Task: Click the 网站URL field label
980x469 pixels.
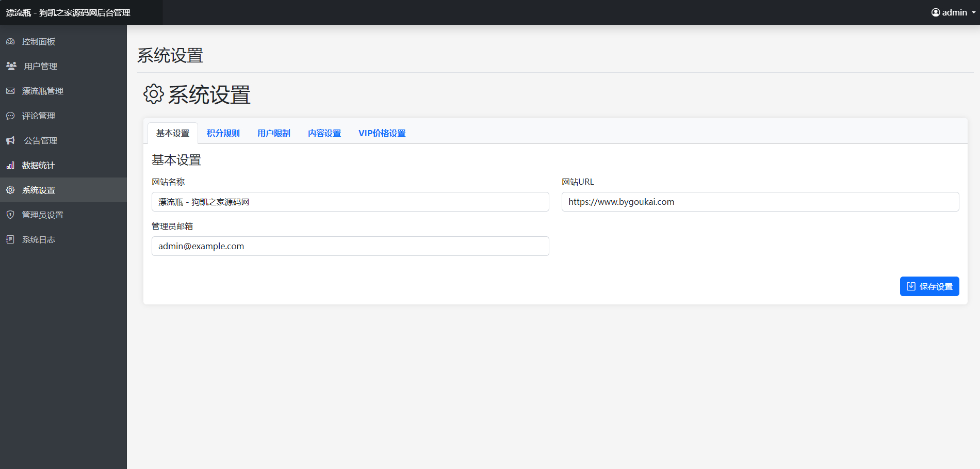Action: [x=578, y=182]
